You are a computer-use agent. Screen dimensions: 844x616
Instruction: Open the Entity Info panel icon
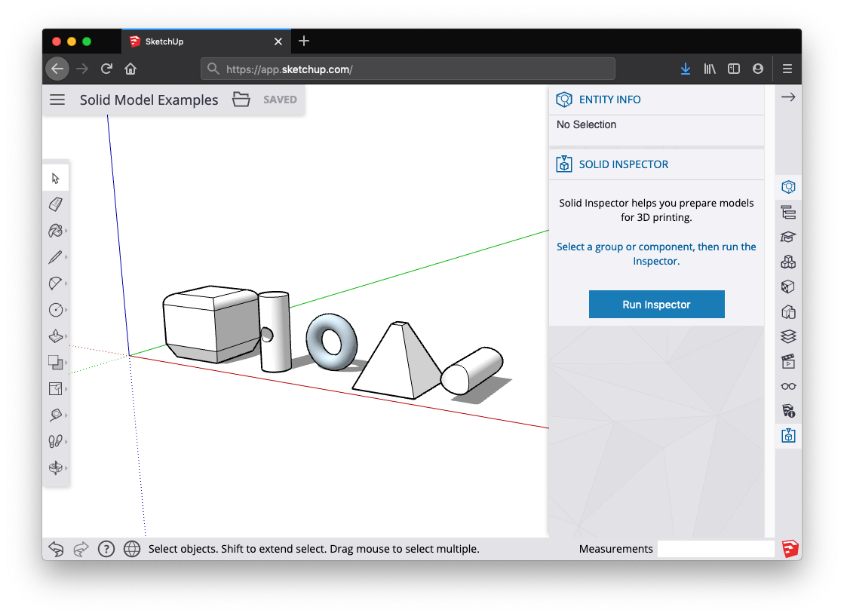click(788, 187)
